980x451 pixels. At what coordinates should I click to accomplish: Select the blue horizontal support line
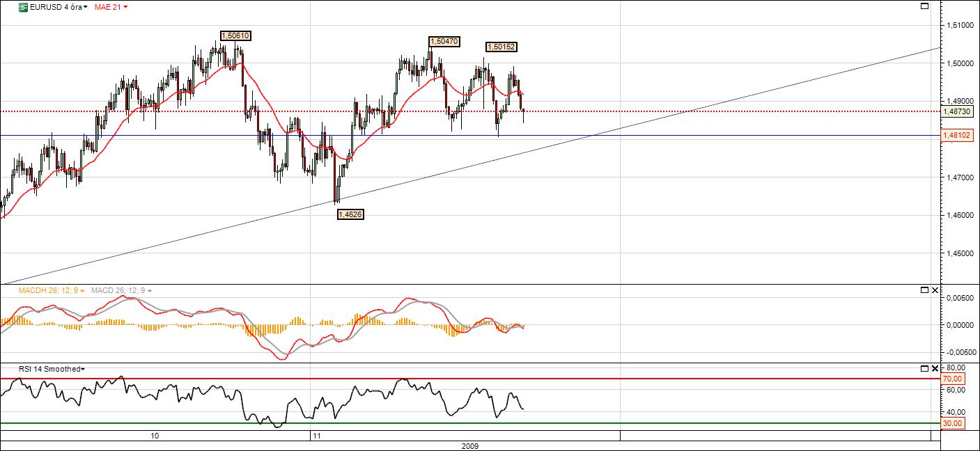click(470, 135)
